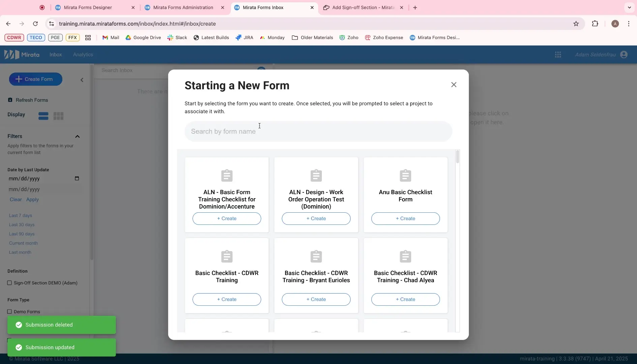
Task: Click the Adam Seidenfrau profile avatar
Action: coord(625,54)
